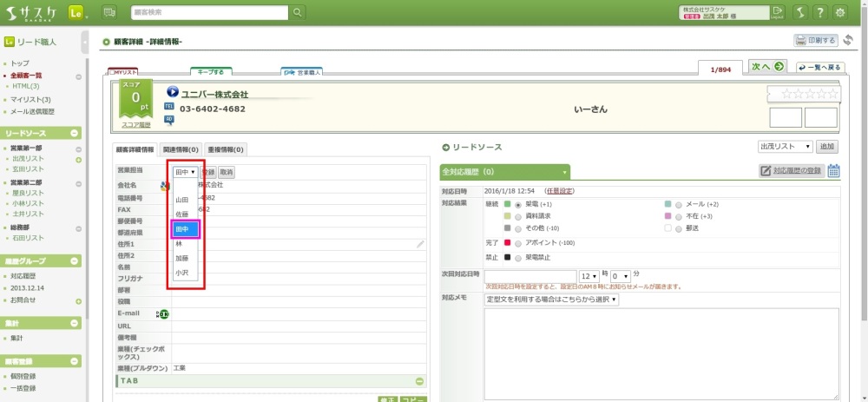The image size is (868, 402).
Task: Click the refresh arrows icon
Action: [847, 40]
